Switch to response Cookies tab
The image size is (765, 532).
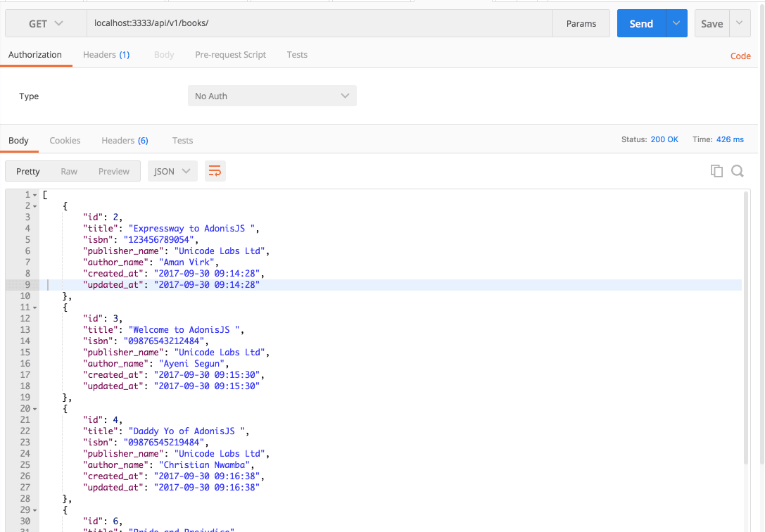[x=65, y=141]
